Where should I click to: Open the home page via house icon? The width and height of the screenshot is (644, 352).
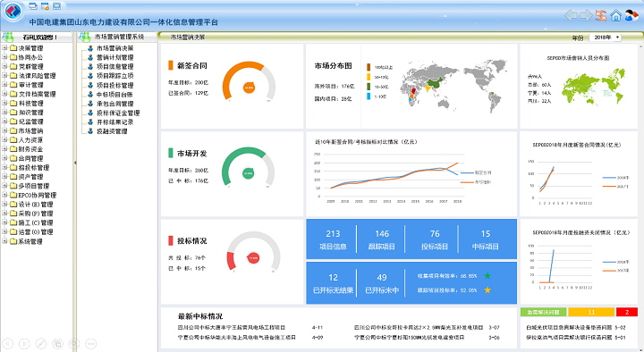[x=615, y=15]
